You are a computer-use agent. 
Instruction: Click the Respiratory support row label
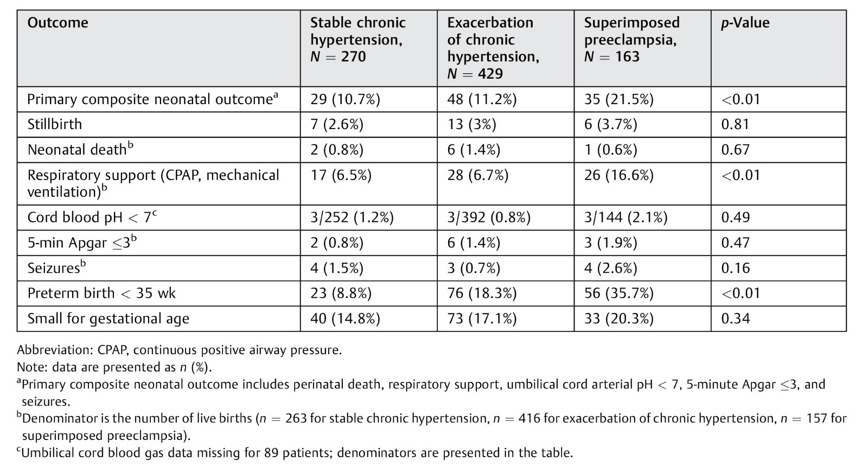pyautogui.click(x=153, y=183)
